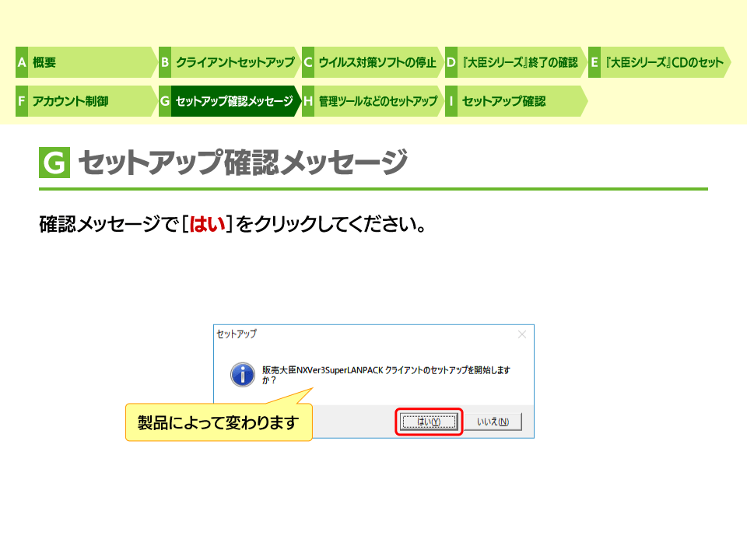
Task: Click the はい(Y) button in setup dialog
Action: tap(429, 422)
